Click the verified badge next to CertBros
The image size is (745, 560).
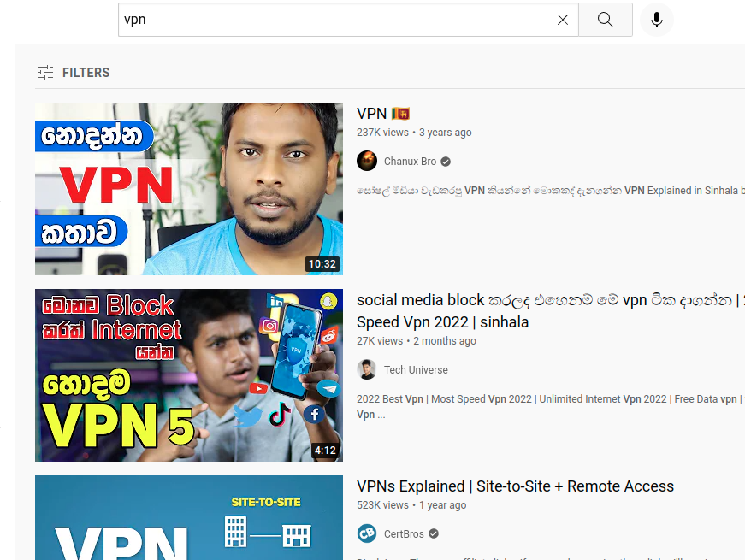434,533
